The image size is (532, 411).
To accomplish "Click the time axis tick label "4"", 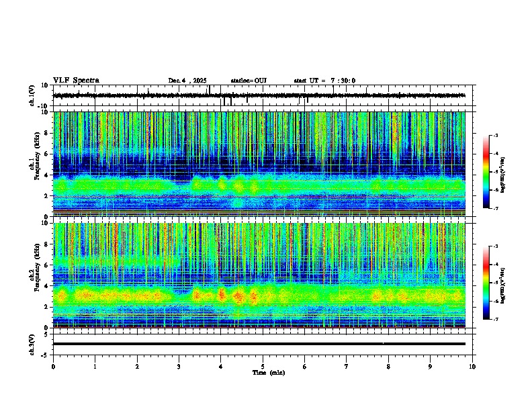I will pos(221,367).
